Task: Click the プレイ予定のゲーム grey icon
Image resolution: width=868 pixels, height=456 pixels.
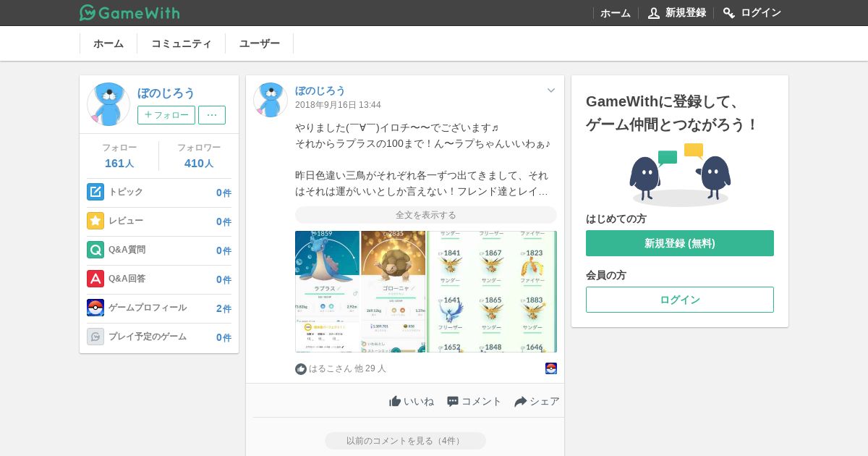Action: click(95, 337)
